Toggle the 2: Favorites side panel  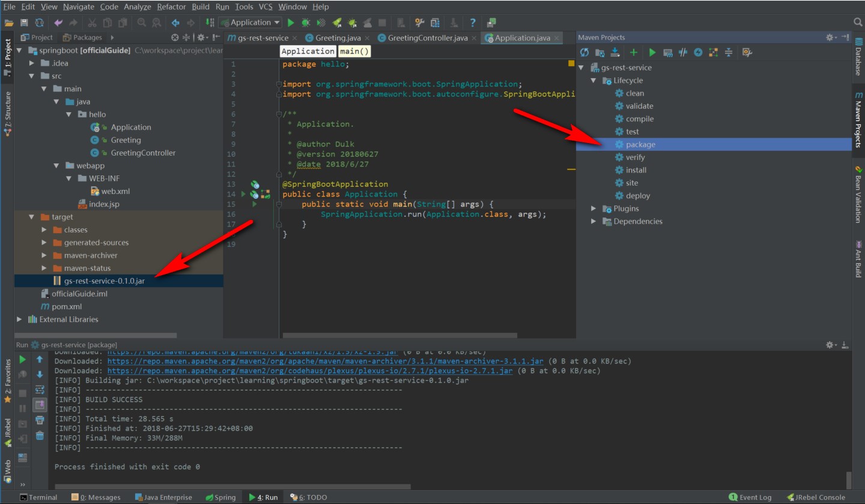[8, 381]
